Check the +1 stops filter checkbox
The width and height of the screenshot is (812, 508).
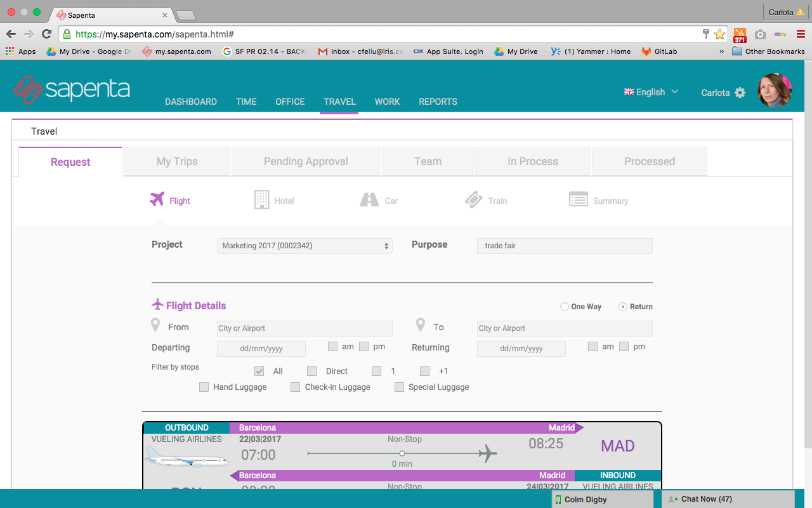pyautogui.click(x=424, y=371)
